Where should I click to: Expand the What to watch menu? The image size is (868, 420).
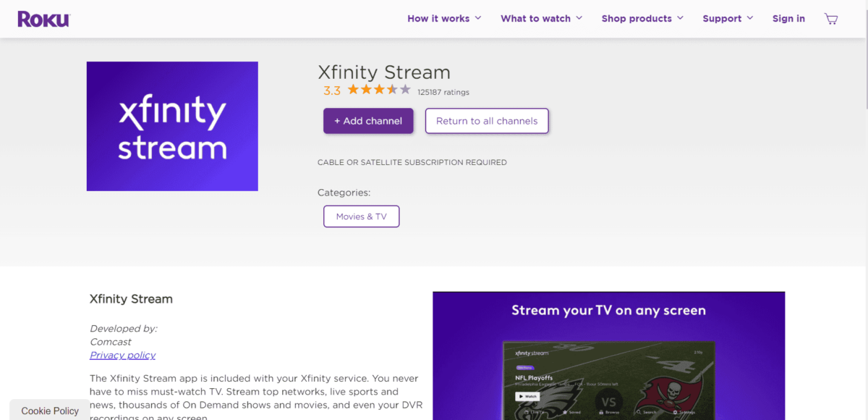(x=541, y=19)
